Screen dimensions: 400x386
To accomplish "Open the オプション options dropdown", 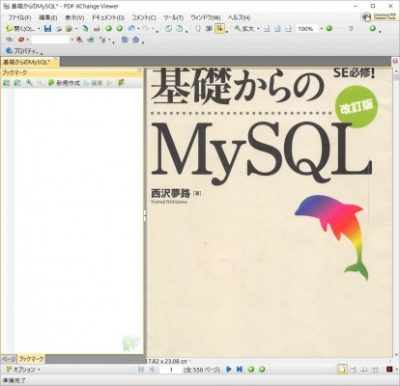I will coord(23,369).
